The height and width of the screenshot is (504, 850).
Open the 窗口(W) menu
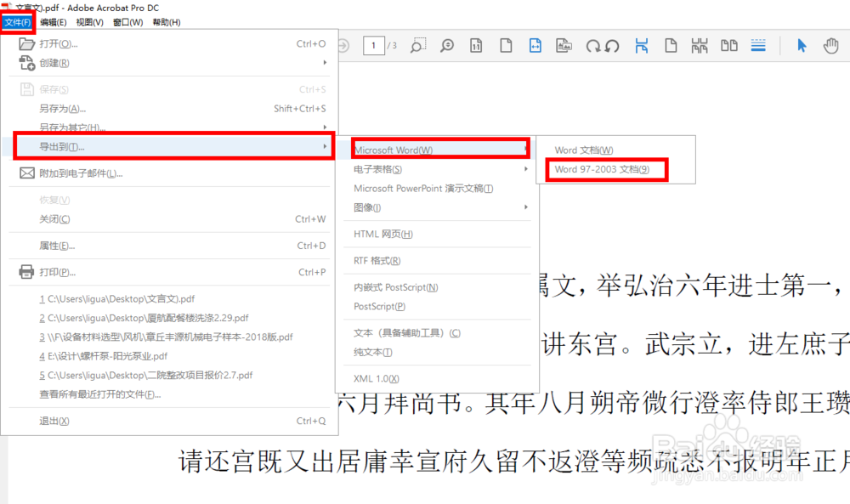(128, 22)
